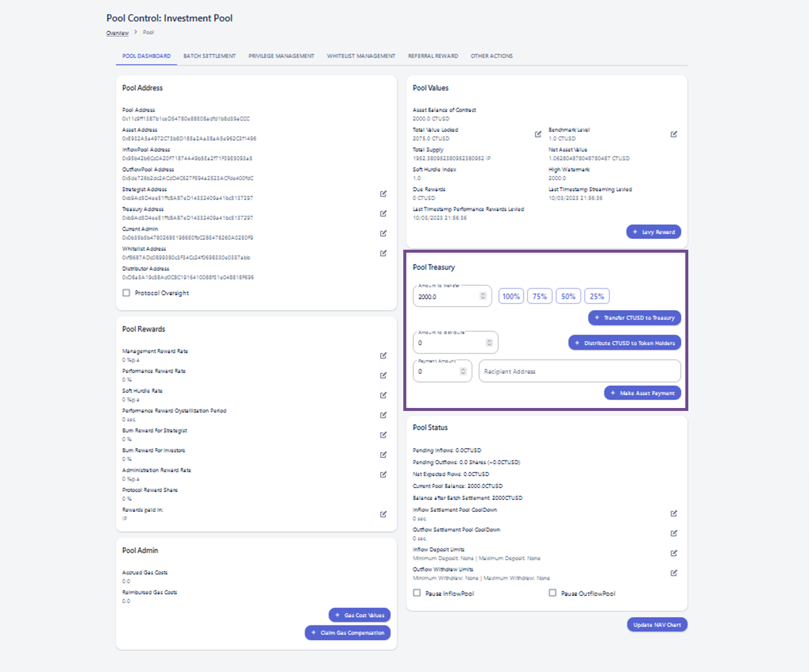Edit the Total Value Locked
This screenshot has width=809, height=672.
(x=538, y=134)
